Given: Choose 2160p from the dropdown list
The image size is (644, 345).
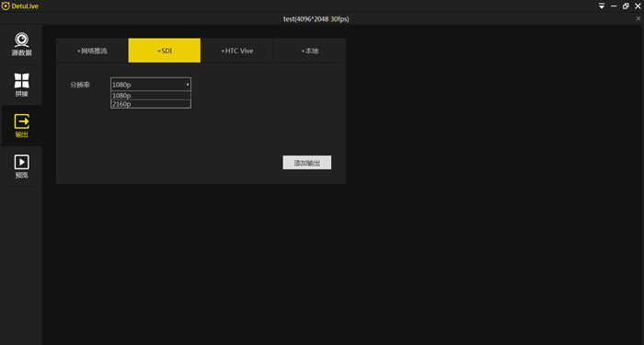Looking at the screenshot, I should point(151,104).
